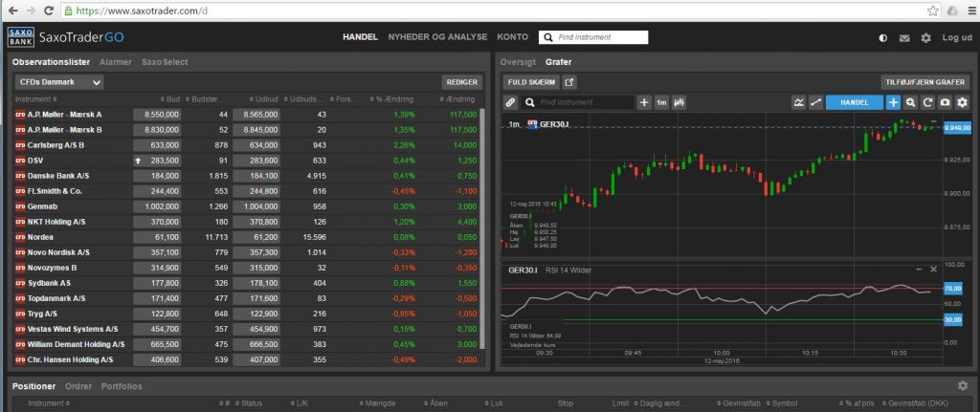Toggle the crosshair cursor tool
The height and width of the screenshot is (412, 980).
tap(894, 102)
